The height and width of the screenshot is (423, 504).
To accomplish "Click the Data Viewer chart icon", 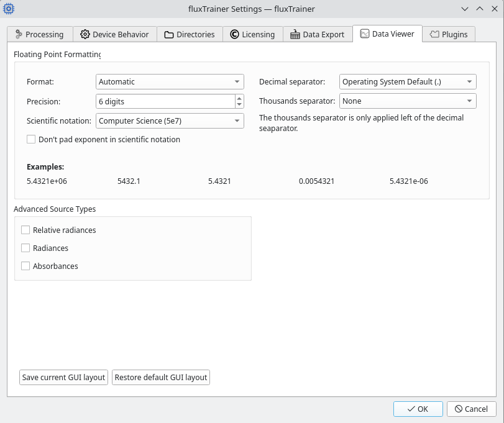I will click(x=365, y=34).
